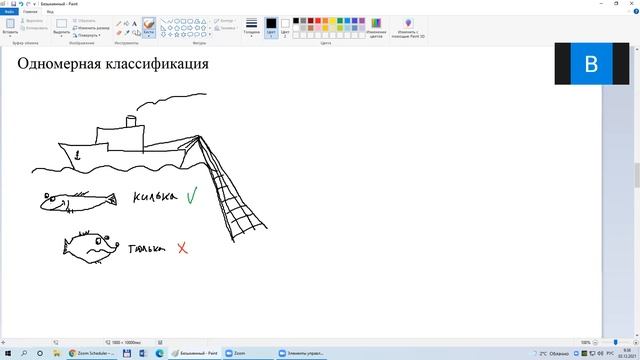
Task: Click the Save icon in quick access toolbar
Action: pos(13,4)
